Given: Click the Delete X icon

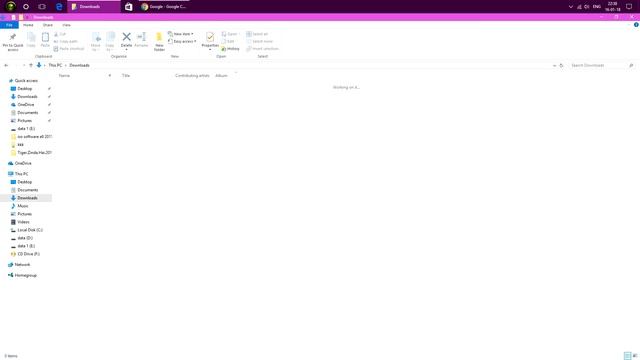Looking at the screenshot, I should [x=127, y=37].
